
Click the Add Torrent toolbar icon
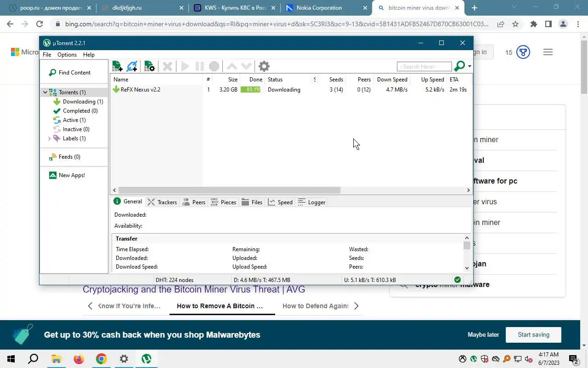117,66
